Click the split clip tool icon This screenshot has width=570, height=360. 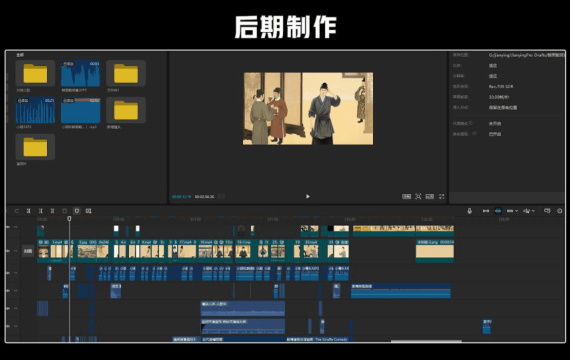click(28, 211)
